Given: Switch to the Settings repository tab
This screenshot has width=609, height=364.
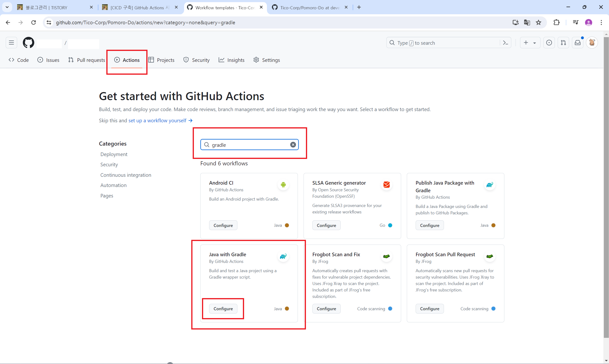Looking at the screenshot, I should (267, 60).
